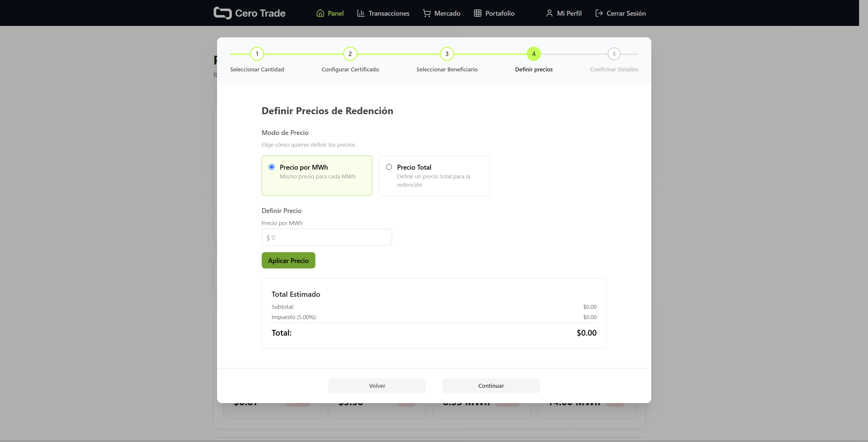Click the Cero Trade logo icon
This screenshot has height=442, width=868.
tap(223, 13)
